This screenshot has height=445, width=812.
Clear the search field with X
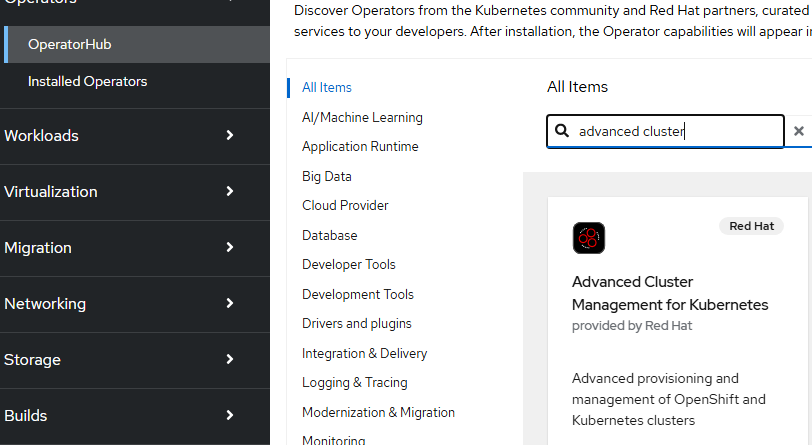(x=799, y=131)
